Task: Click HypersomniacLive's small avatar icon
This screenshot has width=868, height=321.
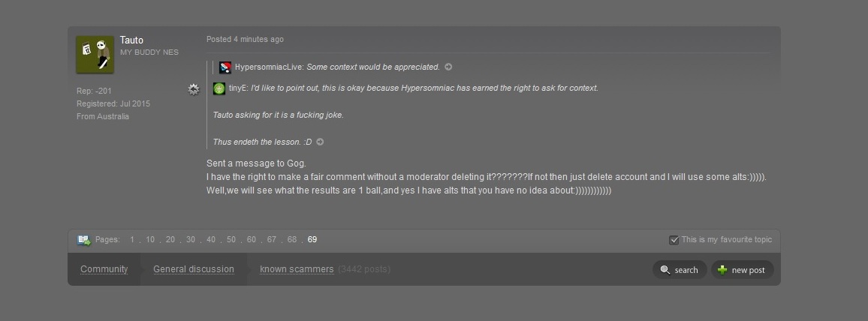Action: click(x=225, y=67)
